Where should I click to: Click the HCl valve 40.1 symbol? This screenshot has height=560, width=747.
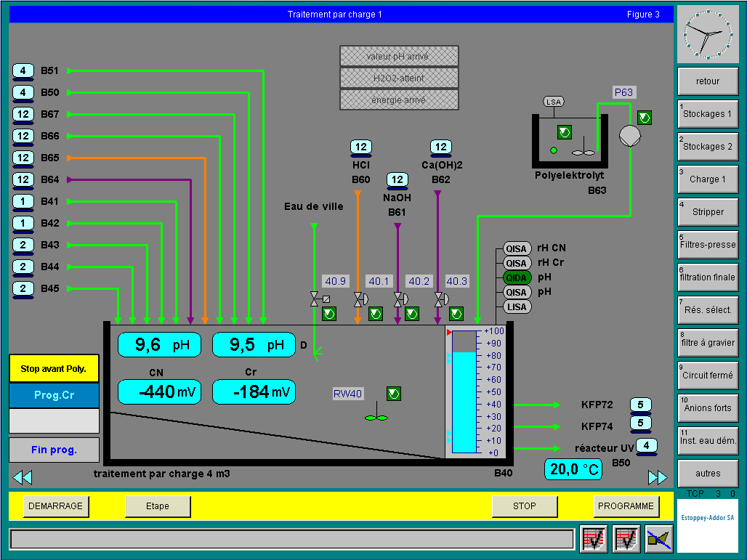[359, 299]
